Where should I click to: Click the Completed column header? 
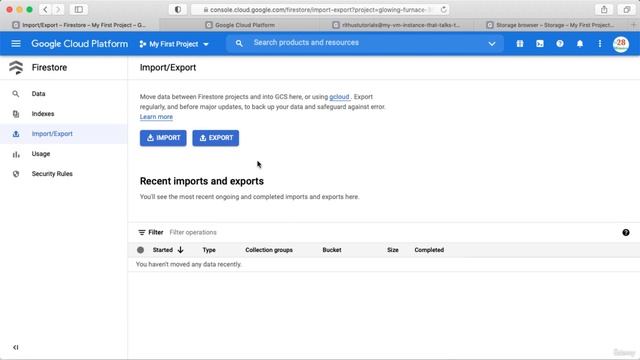click(429, 250)
